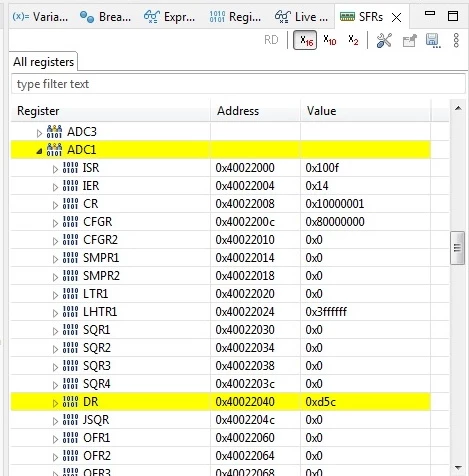Expand the ADC3 peripheral node
The image size is (469, 476).
point(39,133)
